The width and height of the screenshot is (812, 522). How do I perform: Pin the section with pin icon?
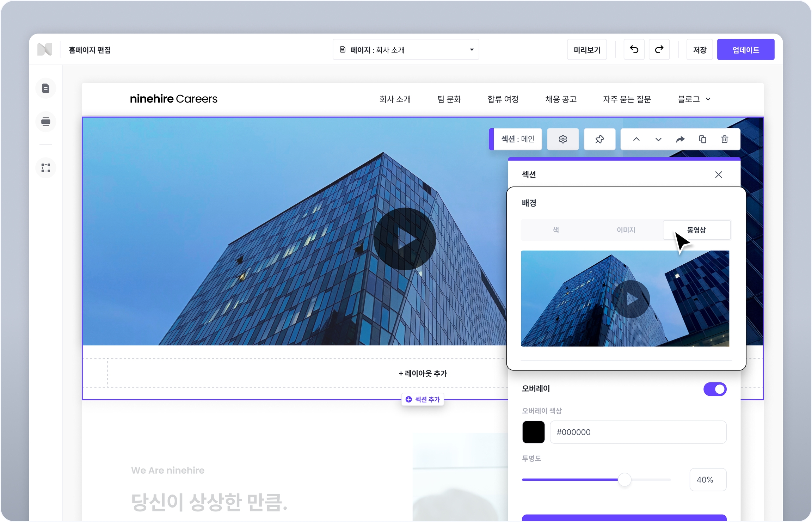tap(599, 139)
